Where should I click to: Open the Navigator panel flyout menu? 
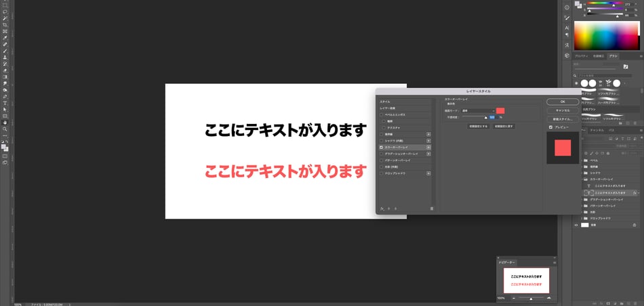(x=555, y=263)
